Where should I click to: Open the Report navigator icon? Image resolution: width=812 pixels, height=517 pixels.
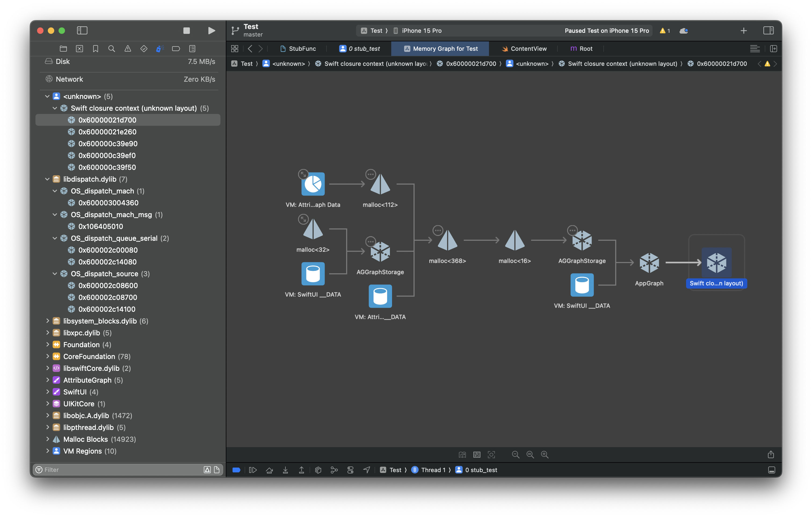tap(192, 49)
